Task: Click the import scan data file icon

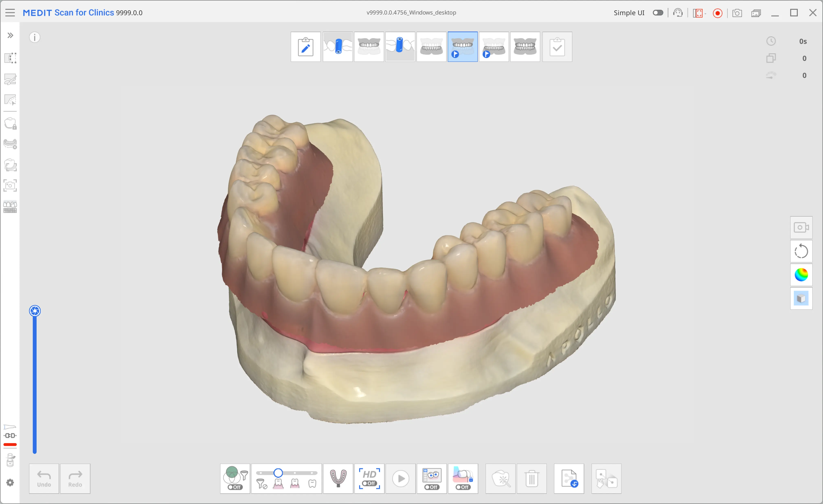Action: 569,478
